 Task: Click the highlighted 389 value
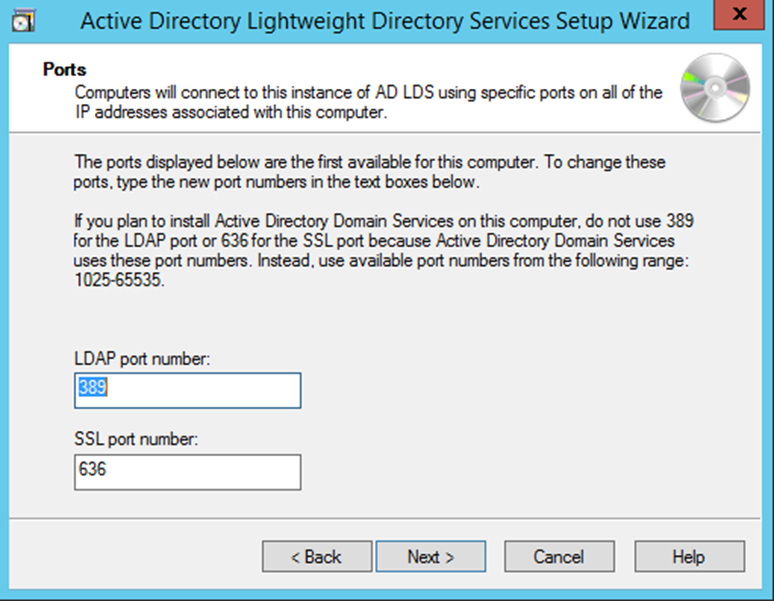[x=92, y=388]
